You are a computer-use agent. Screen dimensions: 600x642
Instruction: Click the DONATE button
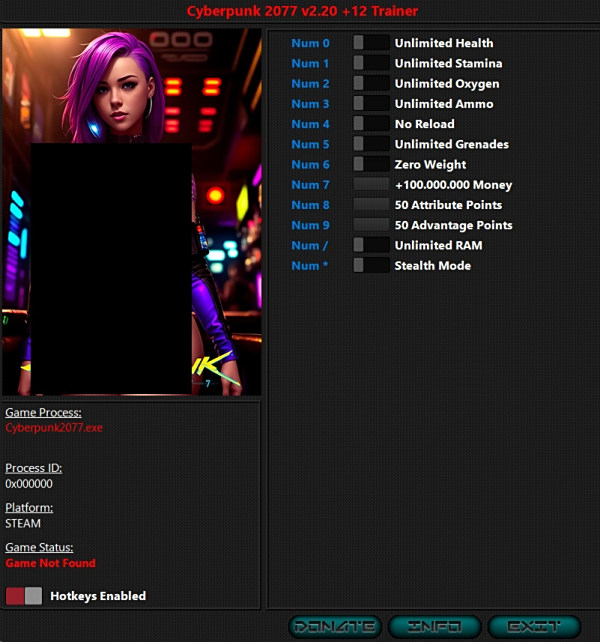pyautogui.click(x=335, y=627)
